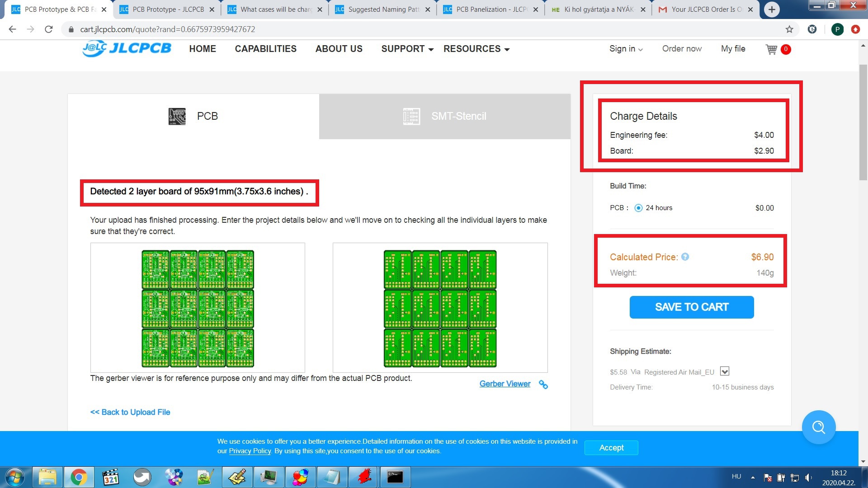Expand the RESOURCES menu dropdown

pyautogui.click(x=476, y=49)
